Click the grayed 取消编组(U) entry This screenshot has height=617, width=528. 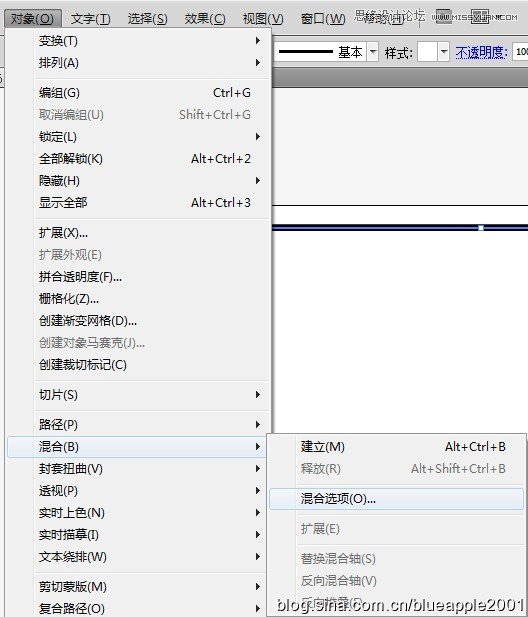(x=151, y=115)
